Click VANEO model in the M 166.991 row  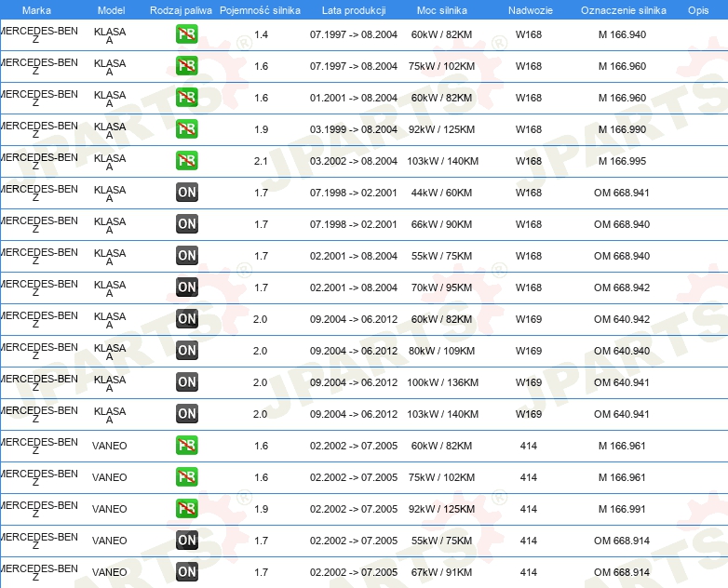tap(110, 509)
